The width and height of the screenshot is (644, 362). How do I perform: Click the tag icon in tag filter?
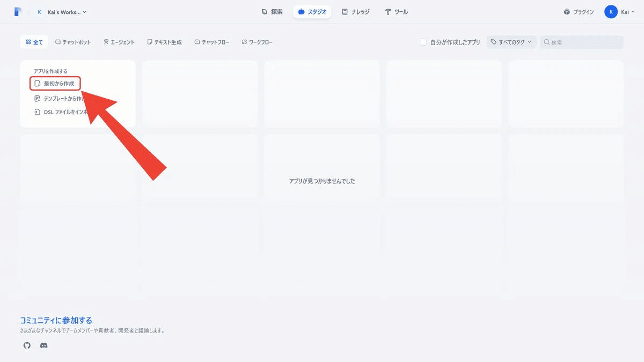494,42
